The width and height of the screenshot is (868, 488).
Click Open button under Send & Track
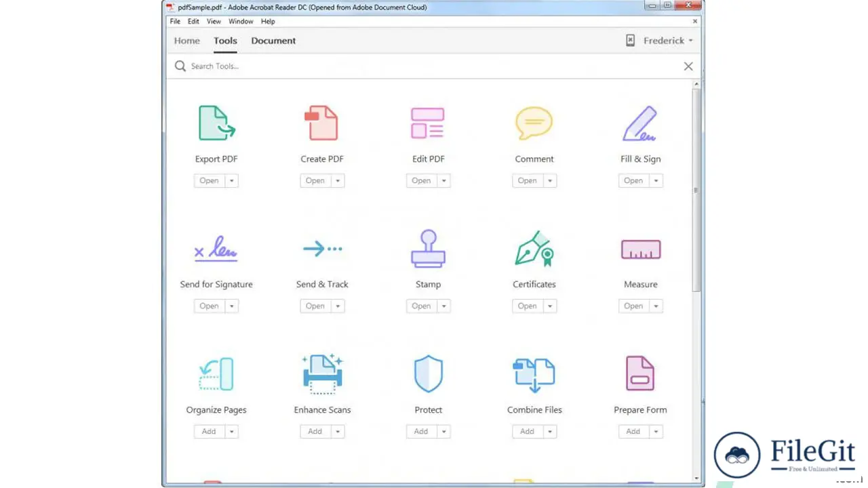pyautogui.click(x=315, y=306)
